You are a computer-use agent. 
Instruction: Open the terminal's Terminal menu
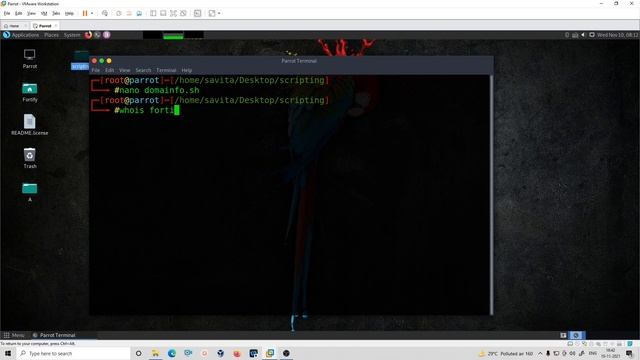pyautogui.click(x=166, y=70)
